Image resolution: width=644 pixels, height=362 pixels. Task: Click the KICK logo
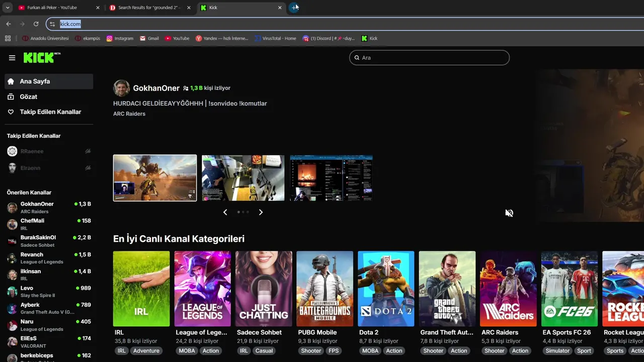pyautogui.click(x=42, y=57)
